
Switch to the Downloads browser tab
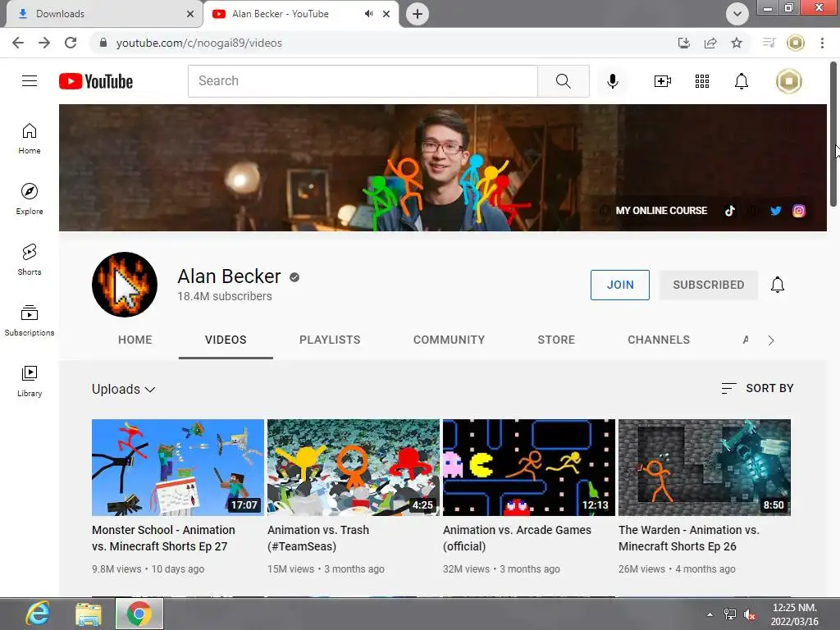[x=102, y=14]
